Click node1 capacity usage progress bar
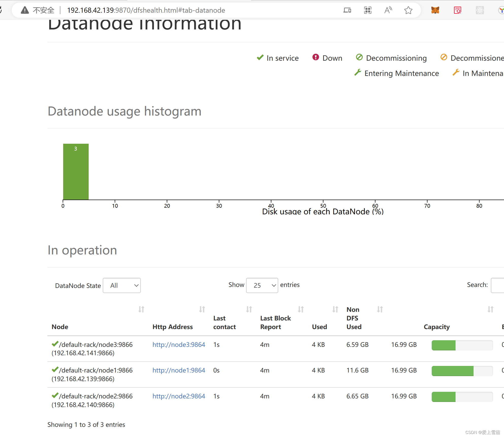 [462, 371]
